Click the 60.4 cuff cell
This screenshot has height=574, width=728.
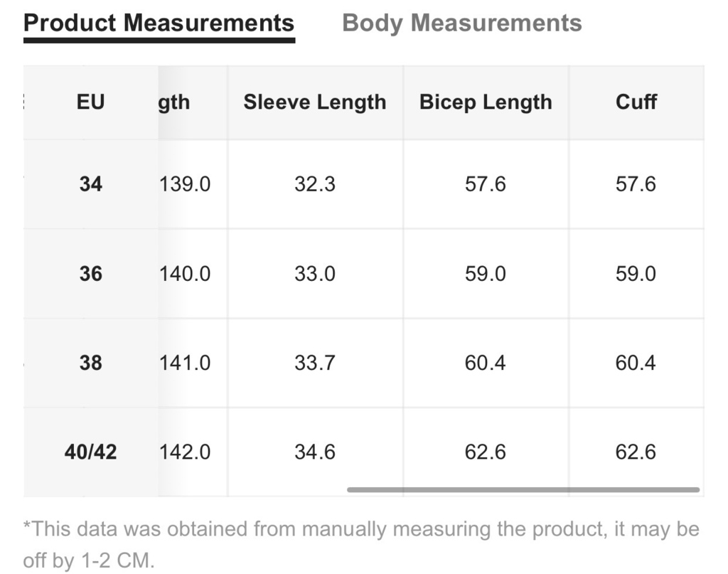pyautogui.click(x=636, y=363)
